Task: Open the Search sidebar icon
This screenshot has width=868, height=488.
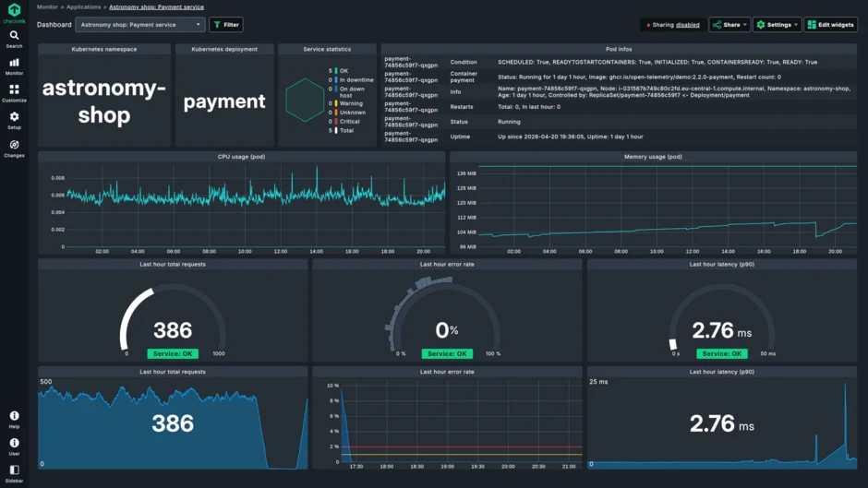Action: point(14,39)
